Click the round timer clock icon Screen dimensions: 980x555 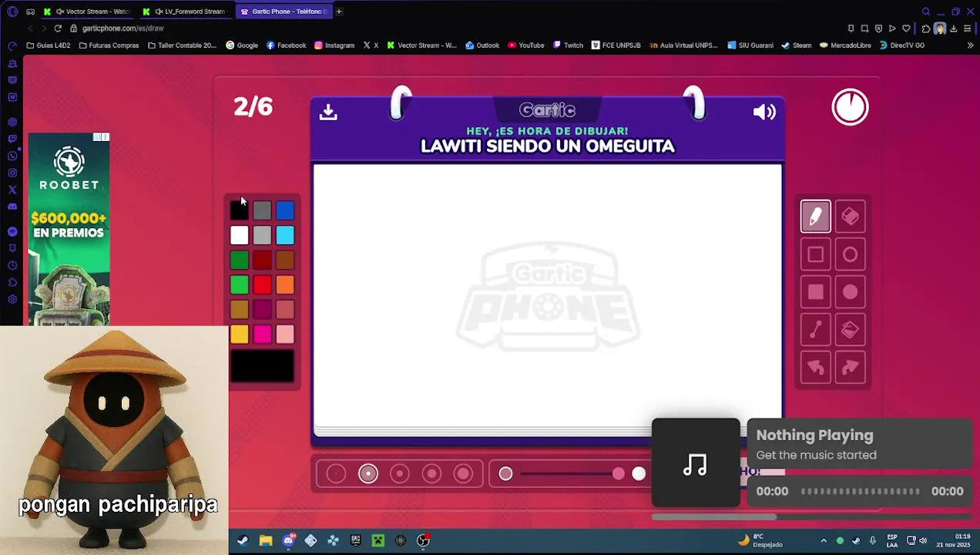tap(850, 107)
